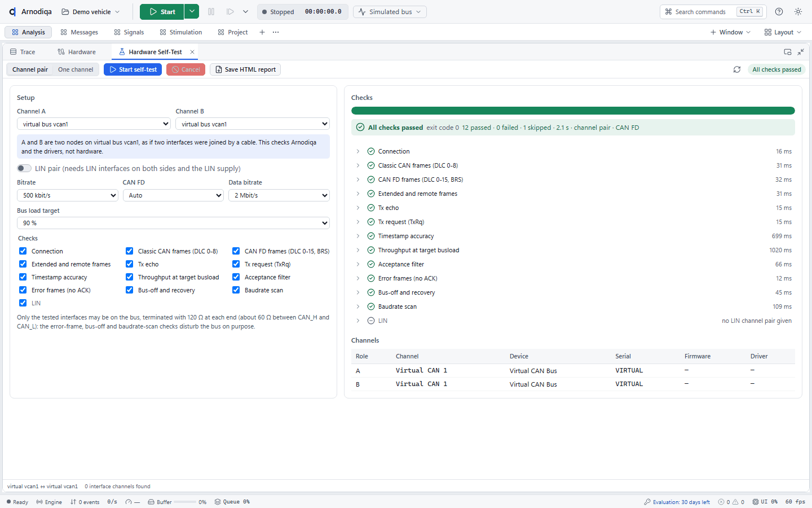Click the Engine status bar icon

pos(39,502)
